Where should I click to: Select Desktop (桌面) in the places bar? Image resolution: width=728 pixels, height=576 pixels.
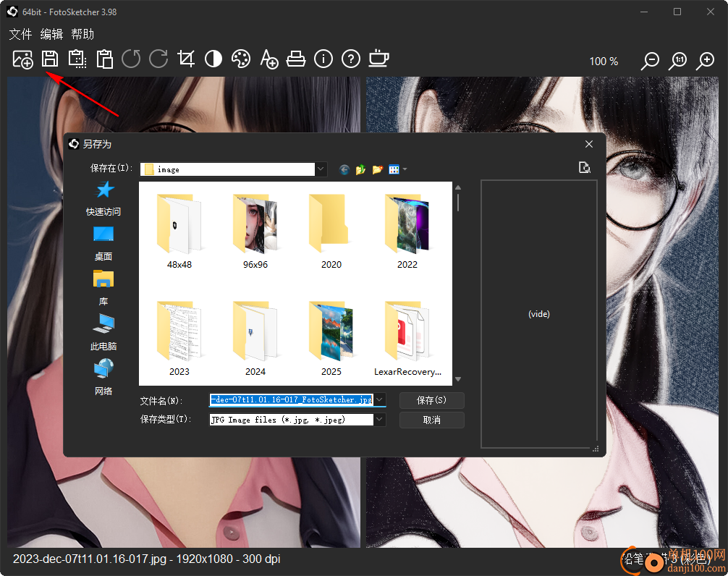pos(103,244)
